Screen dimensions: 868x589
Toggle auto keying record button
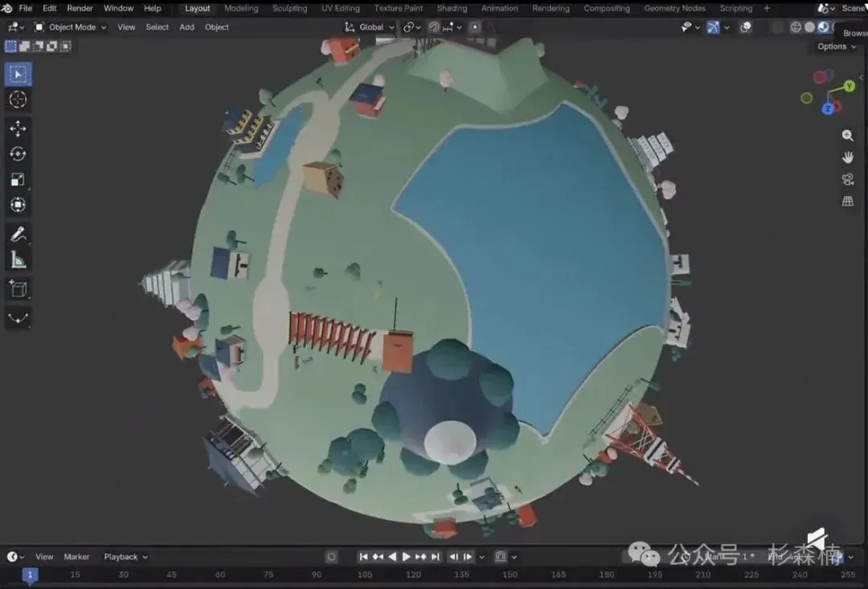coord(331,557)
